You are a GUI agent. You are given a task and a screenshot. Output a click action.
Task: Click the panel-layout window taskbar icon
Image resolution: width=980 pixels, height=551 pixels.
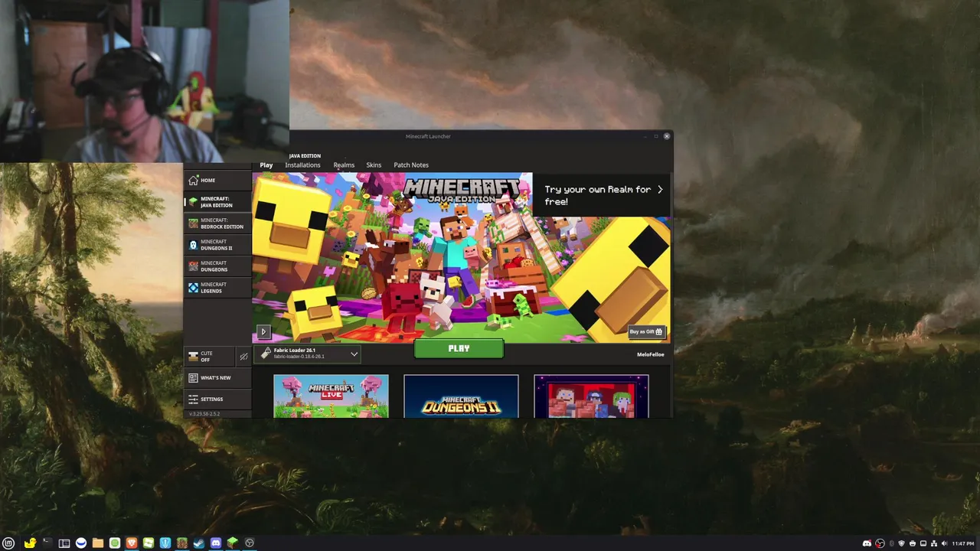[64, 543]
